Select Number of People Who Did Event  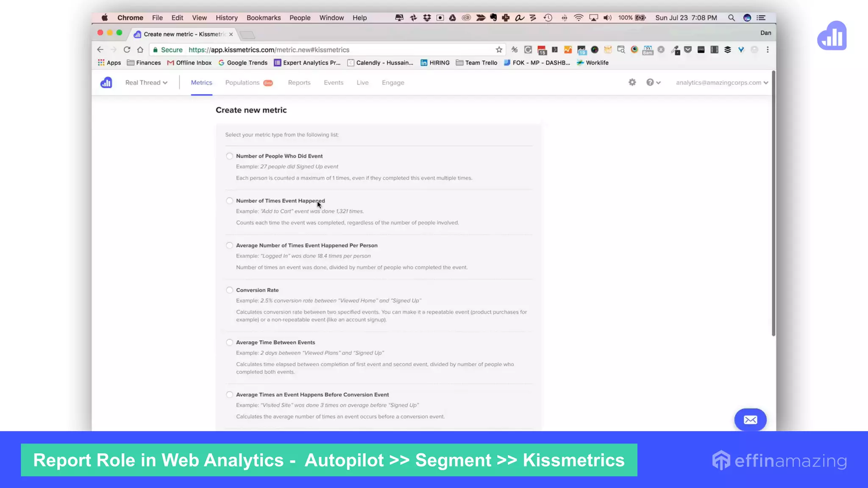[229, 156]
